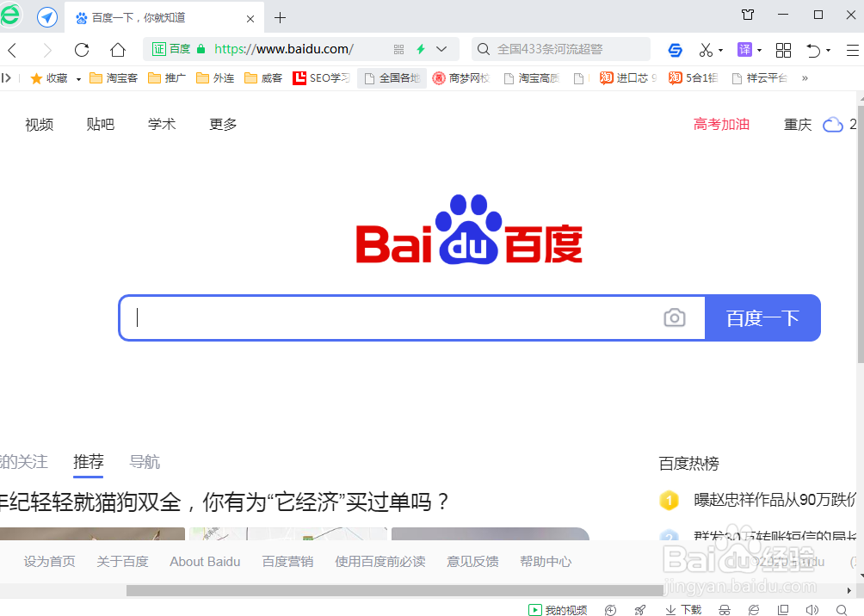Click the blue S-shaped extension icon
Viewport: 864px width, 616px height.
click(675, 50)
